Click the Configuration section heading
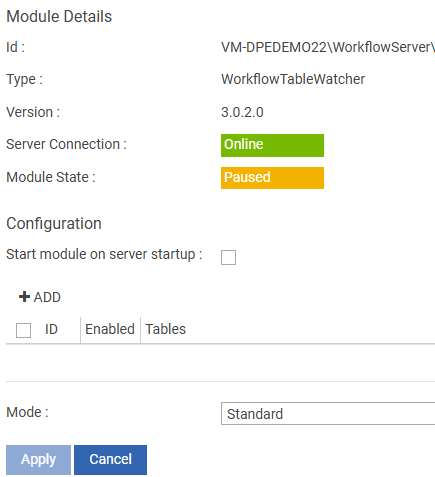Screen dimensions: 435x477 point(54,223)
